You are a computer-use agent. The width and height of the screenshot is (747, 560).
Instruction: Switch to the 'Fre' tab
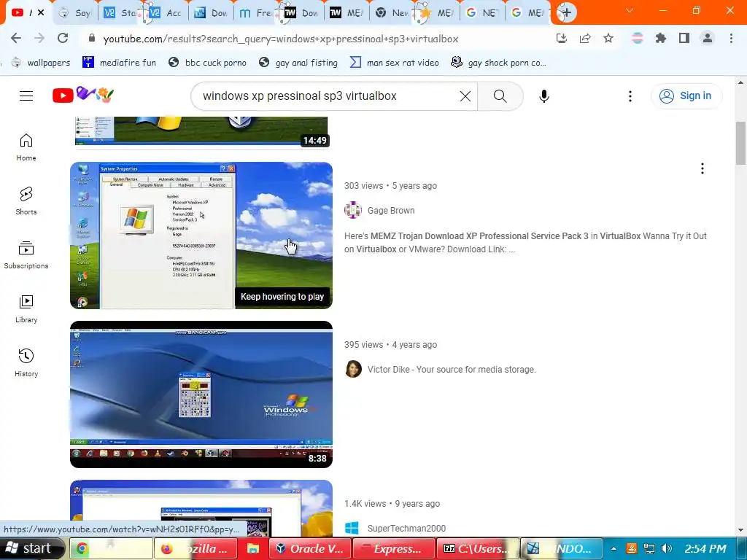(x=255, y=13)
